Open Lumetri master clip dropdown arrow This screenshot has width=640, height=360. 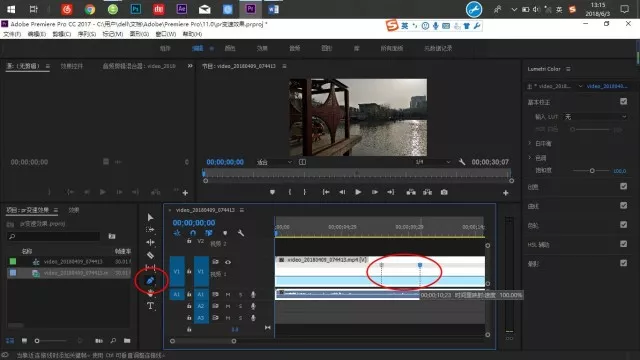[580, 86]
